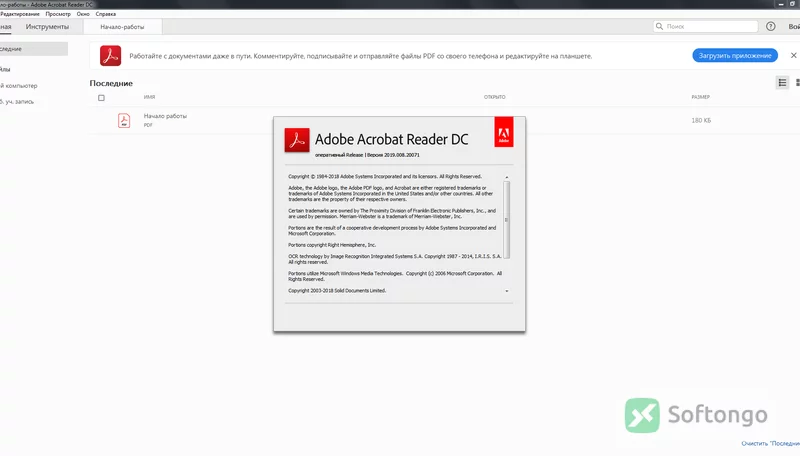The image size is (800, 456).
Task: Select the Мой компьютер sidebar item
Action: pos(19,86)
